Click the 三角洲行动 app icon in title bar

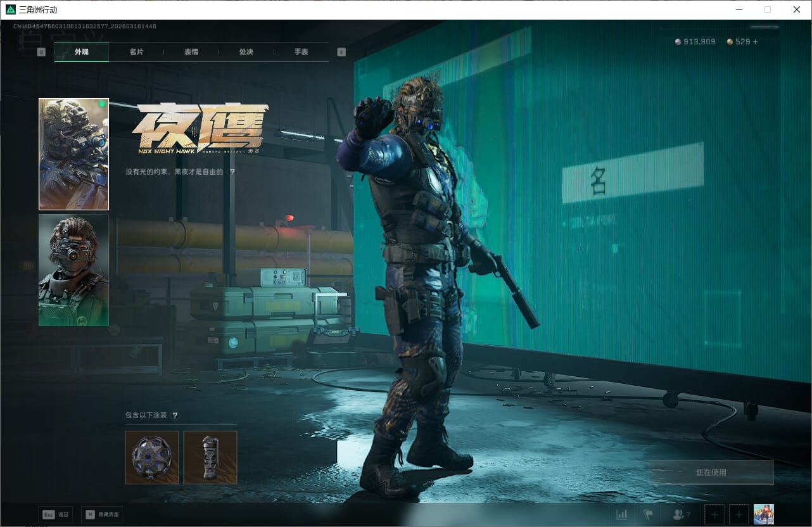[x=11, y=10]
